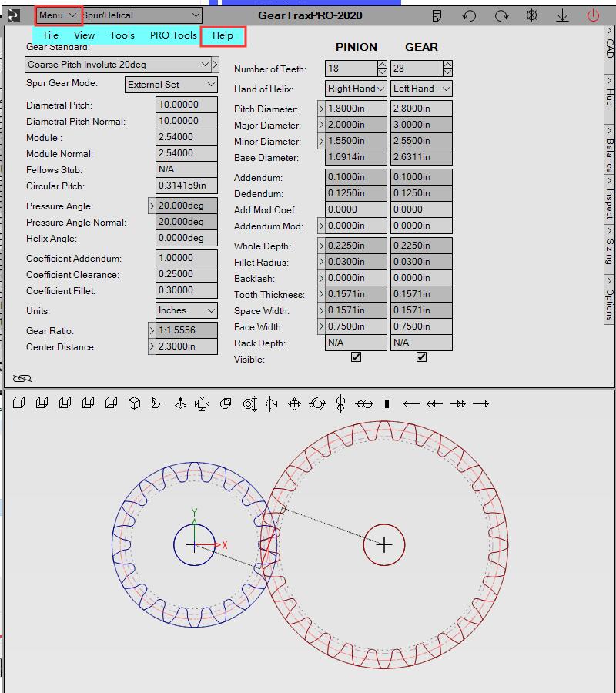Screen dimensions: 616x693
Task: Switch to the Hub side tab
Action: 609,98
